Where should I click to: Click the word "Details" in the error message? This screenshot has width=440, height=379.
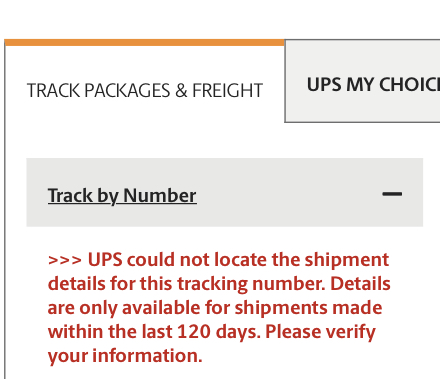click(x=360, y=284)
